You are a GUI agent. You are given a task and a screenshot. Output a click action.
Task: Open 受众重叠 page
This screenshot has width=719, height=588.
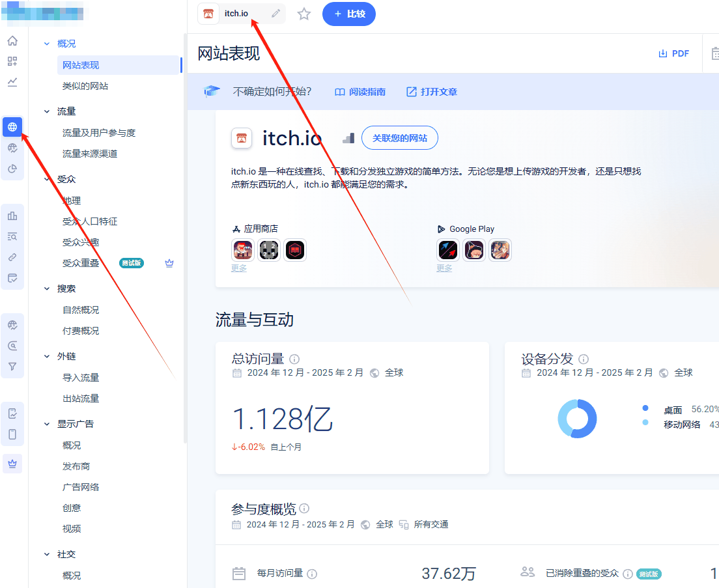coord(81,263)
